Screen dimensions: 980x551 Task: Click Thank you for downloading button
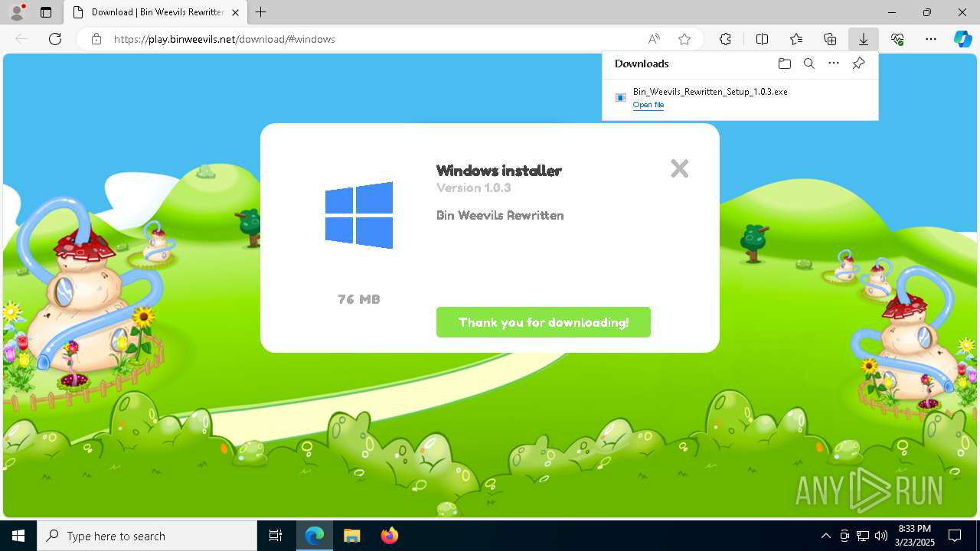[544, 322]
